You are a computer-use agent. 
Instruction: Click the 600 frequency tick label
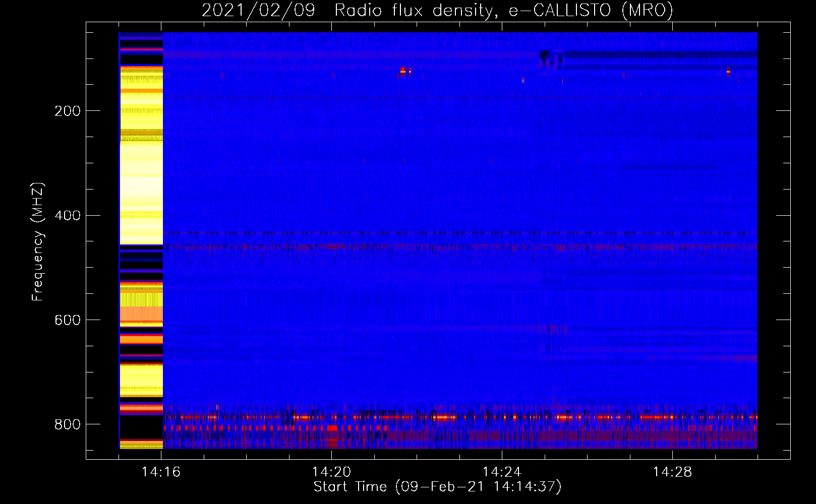(68, 321)
